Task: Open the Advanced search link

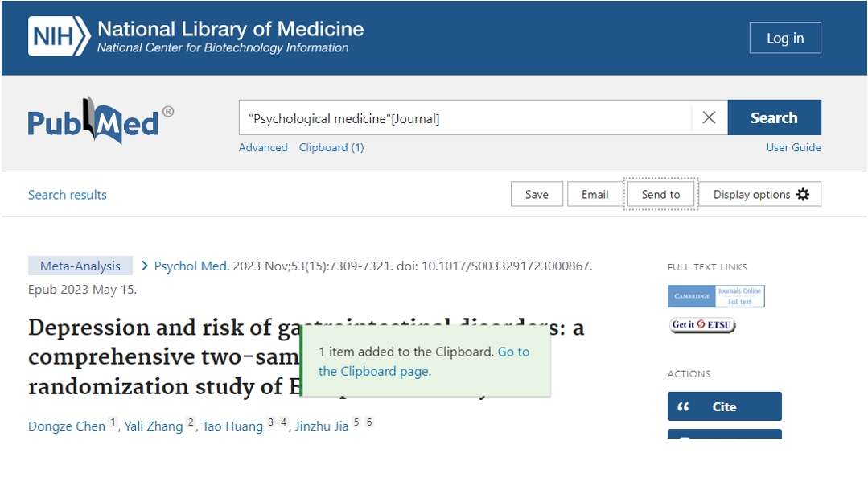Action: pyautogui.click(x=263, y=147)
